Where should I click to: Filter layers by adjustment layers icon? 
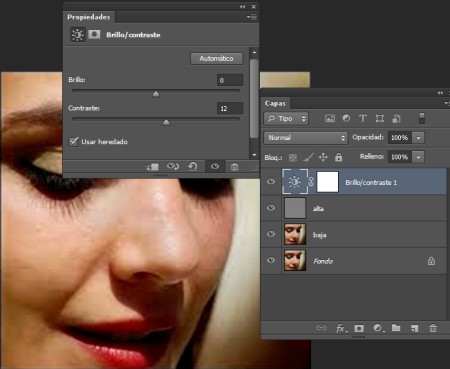[x=346, y=118]
